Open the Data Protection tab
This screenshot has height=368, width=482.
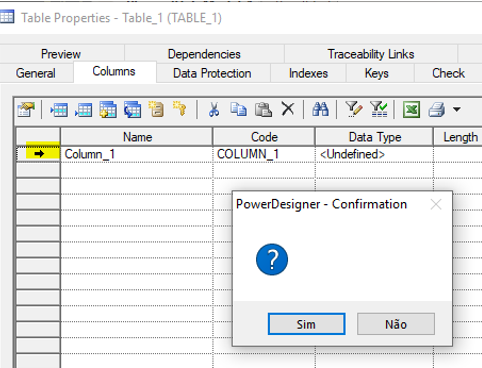tap(212, 73)
